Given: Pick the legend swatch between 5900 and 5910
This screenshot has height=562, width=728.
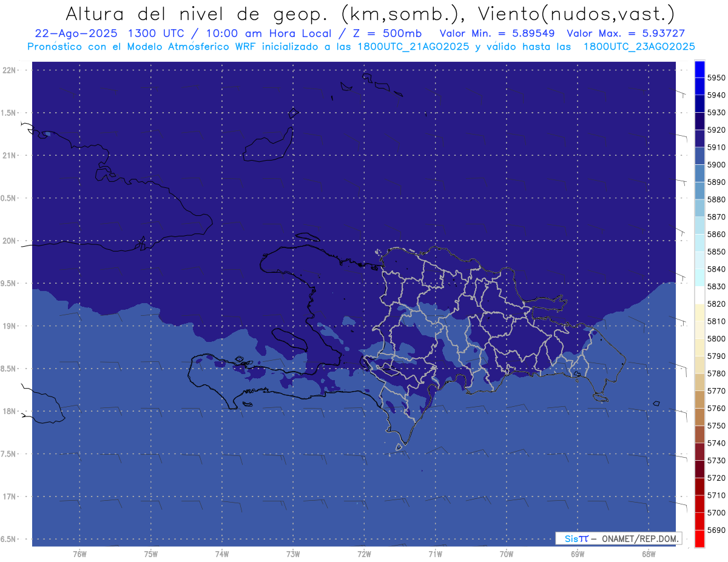Looking at the screenshot, I should point(699,156).
